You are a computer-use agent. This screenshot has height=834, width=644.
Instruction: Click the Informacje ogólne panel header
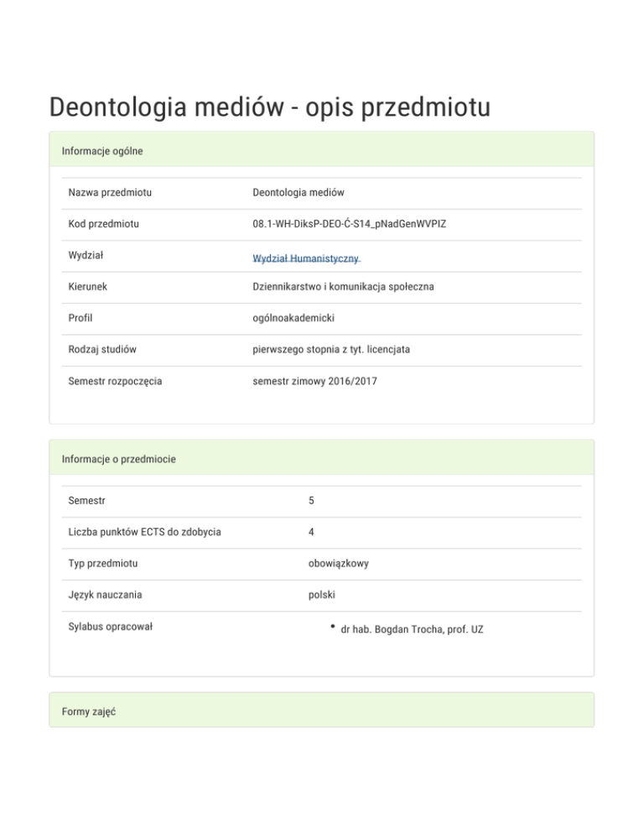click(x=102, y=151)
